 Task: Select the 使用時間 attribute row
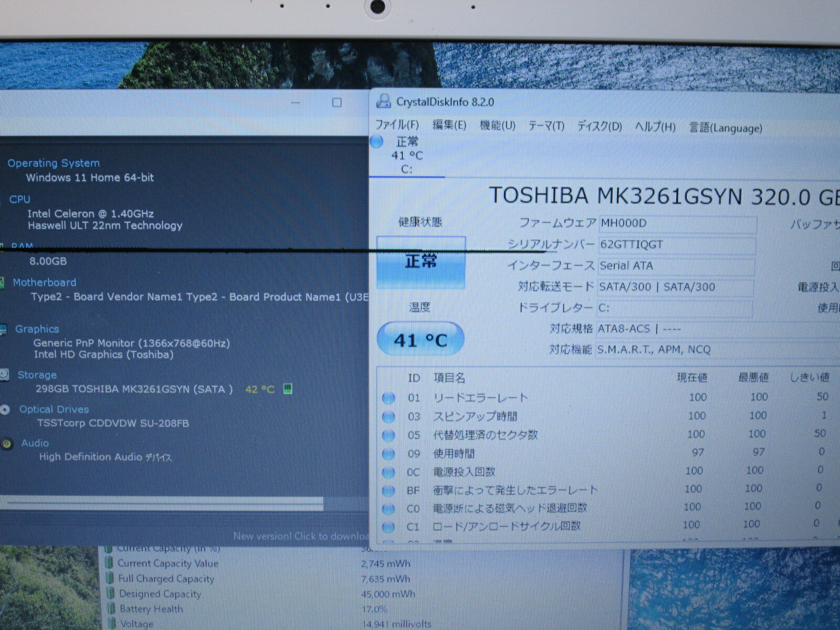(x=608, y=453)
